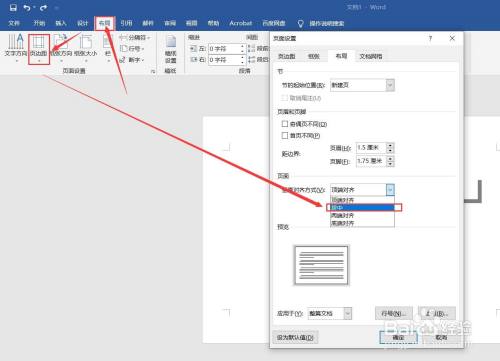Viewport: 500px width, 361px height.
Task: Increase the 页脚 distance spinner
Action: tap(390, 158)
